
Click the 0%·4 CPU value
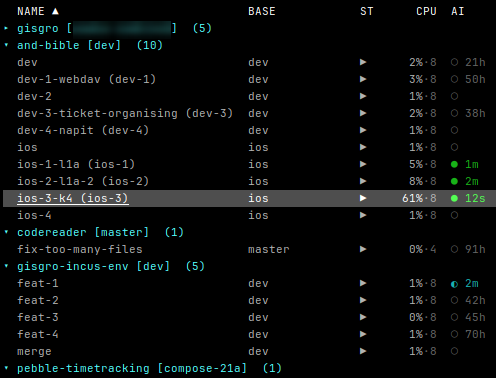[423, 249]
